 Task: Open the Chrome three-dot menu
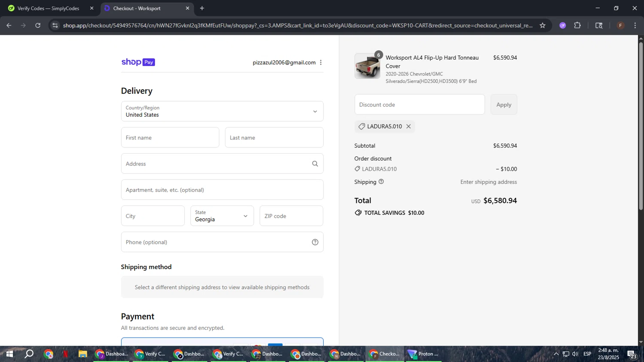pos(635,25)
